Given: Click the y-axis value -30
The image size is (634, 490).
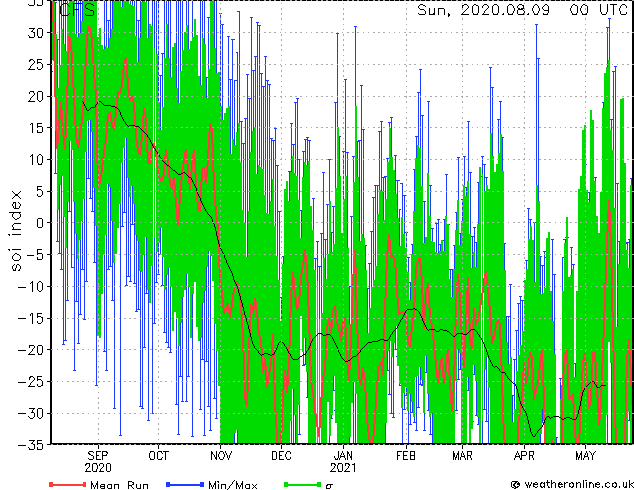Looking at the screenshot, I should 31,413.
